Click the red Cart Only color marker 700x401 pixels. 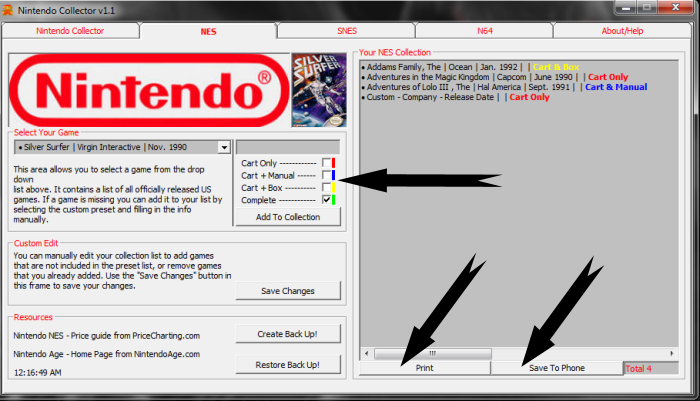pos(333,163)
